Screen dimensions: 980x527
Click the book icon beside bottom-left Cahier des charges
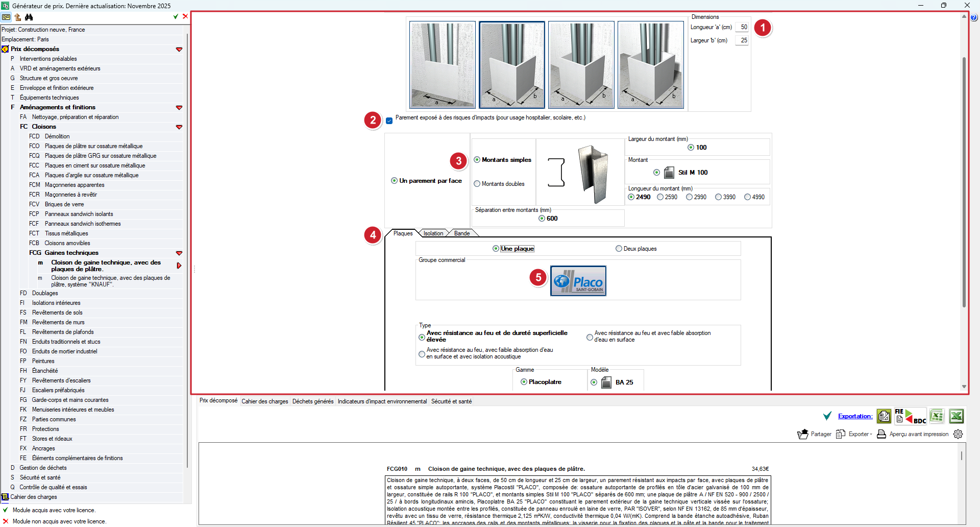5,497
